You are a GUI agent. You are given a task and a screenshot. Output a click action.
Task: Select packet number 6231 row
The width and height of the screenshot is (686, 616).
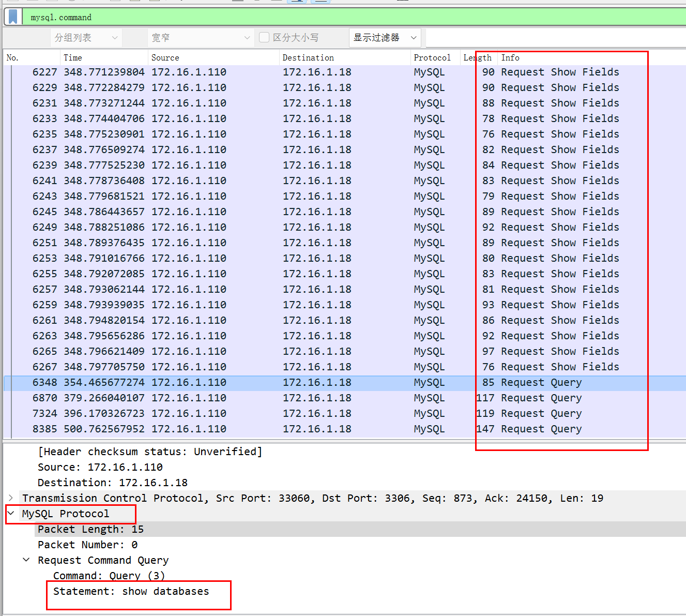click(x=345, y=103)
